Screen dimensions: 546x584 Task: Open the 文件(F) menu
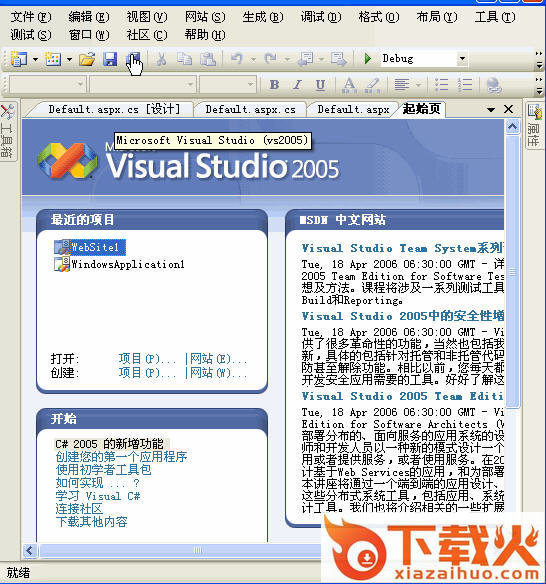pyautogui.click(x=31, y=17)
